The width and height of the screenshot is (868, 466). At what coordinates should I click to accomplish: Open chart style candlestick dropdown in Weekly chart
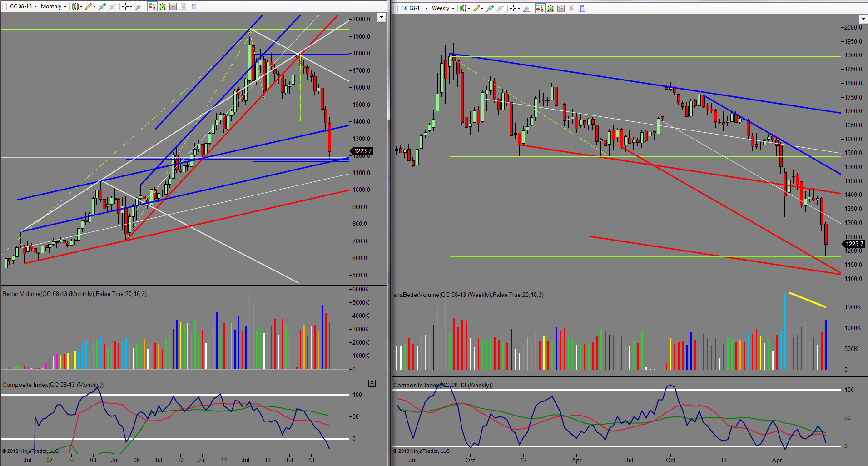point(465,8)
